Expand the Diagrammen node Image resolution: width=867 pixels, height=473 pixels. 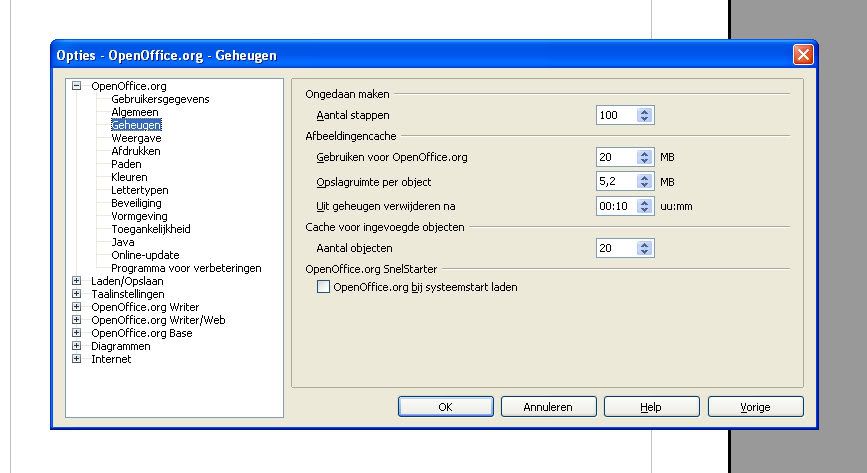pos(76,346)
